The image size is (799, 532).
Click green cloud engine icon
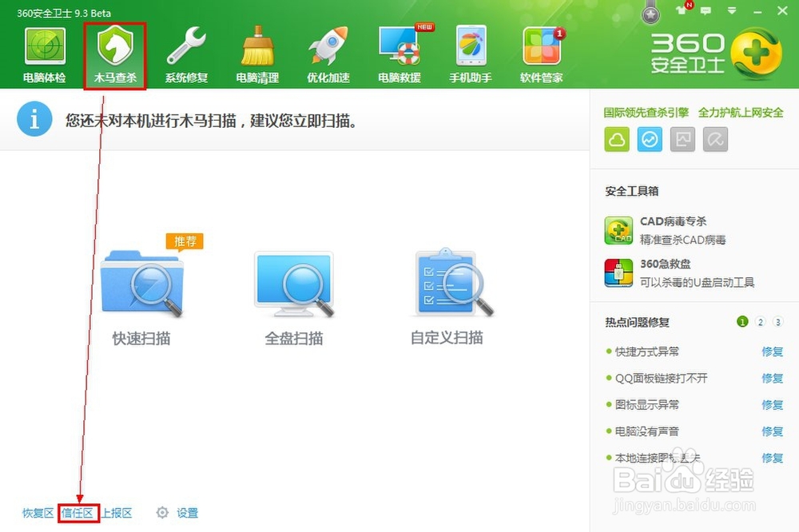click(617, 139)
